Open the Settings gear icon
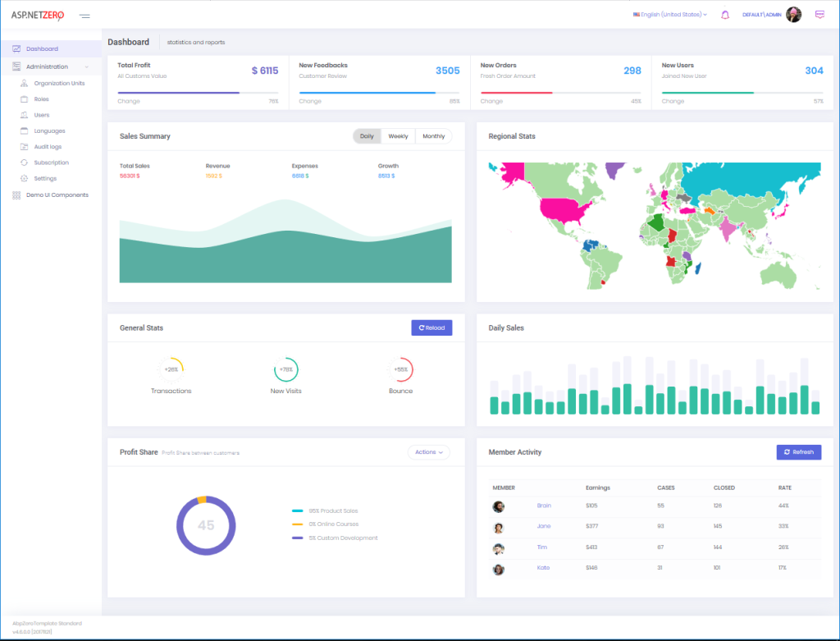The height and width of the screenshot is (641, 840). [x=24, y=178]
